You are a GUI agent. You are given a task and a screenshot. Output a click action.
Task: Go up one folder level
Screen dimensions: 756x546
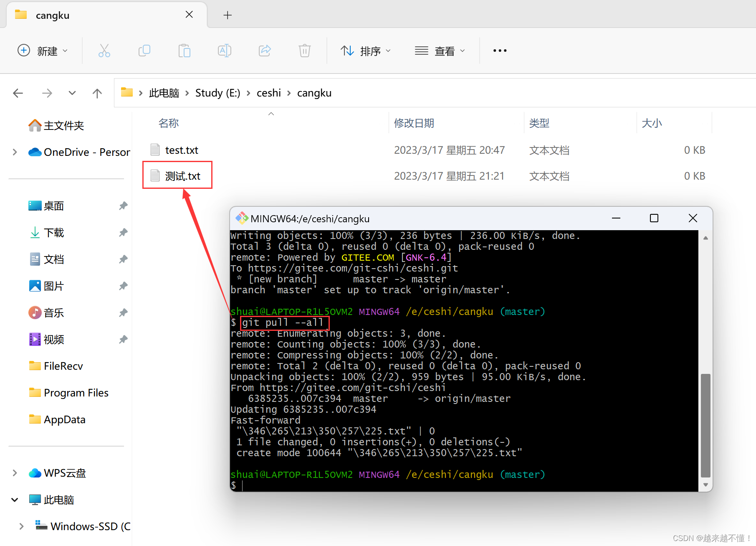tap(97, 93)
